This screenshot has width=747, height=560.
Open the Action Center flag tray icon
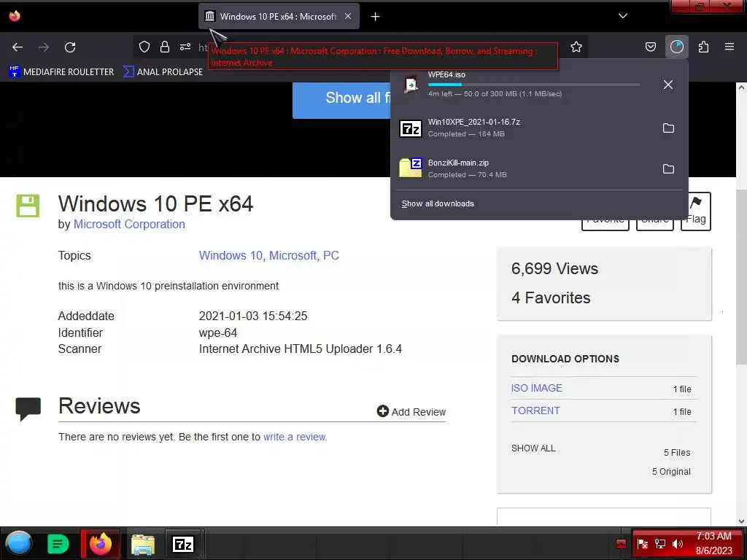click(x=642, y=544)
